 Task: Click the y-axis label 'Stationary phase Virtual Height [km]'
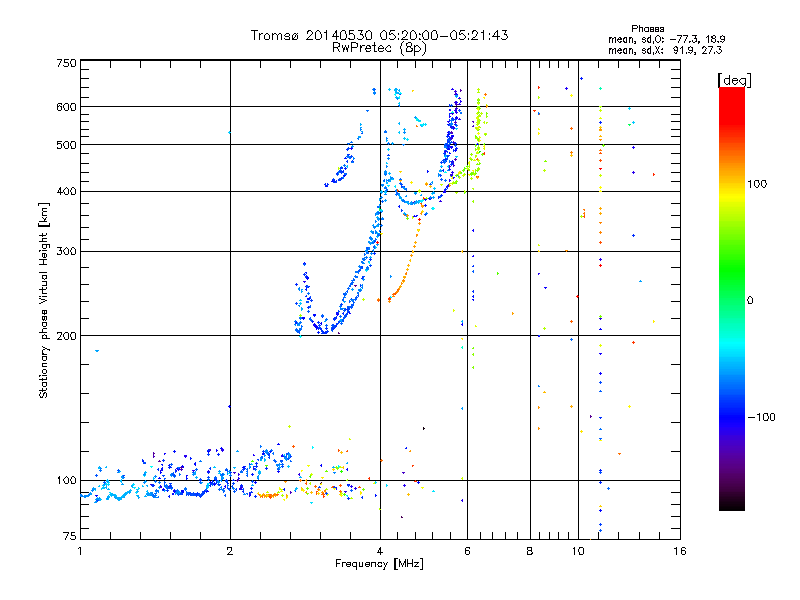(43, 301)
